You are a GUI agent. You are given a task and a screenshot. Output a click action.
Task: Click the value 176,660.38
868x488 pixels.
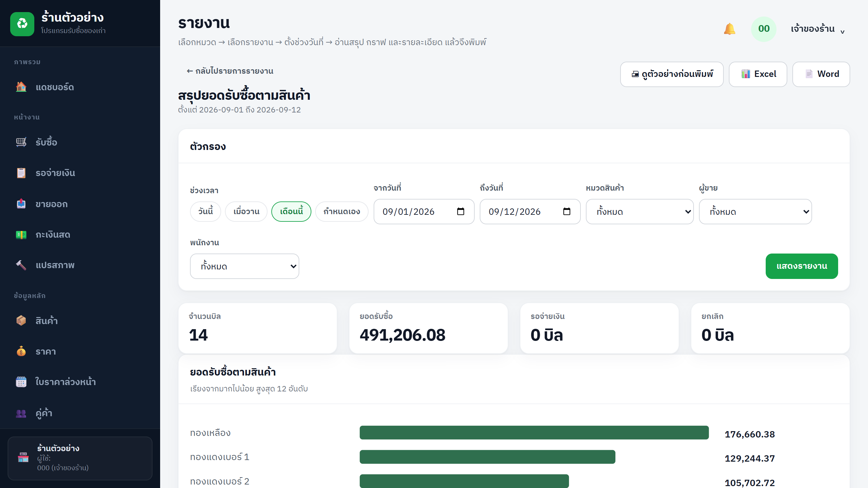click(750, 434)
